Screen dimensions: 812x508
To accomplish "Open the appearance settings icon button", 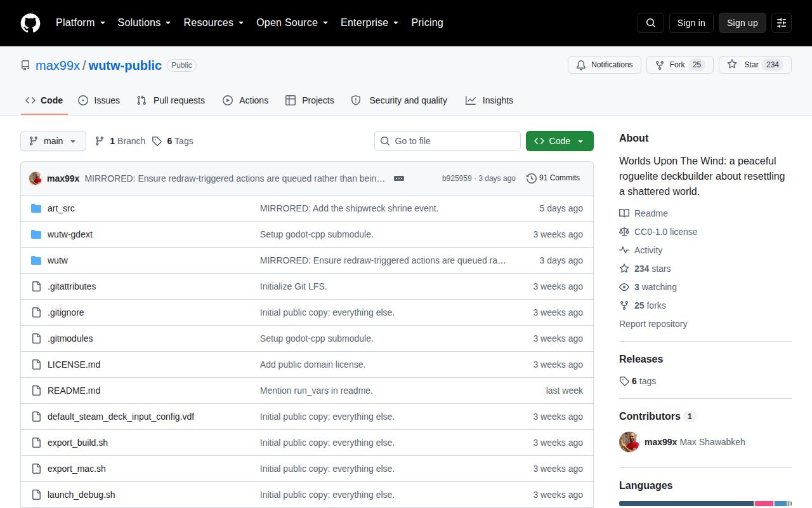I will point(782,23).
